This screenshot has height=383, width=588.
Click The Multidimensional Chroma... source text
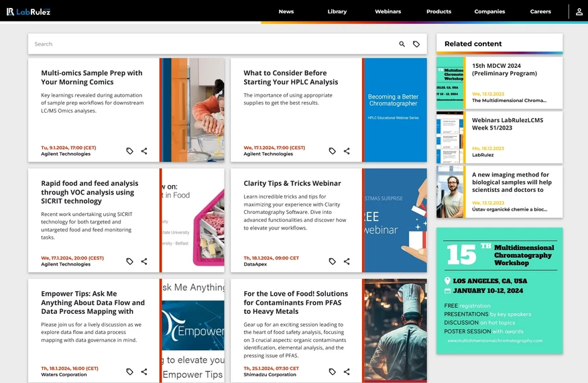[x=509, y=101]
